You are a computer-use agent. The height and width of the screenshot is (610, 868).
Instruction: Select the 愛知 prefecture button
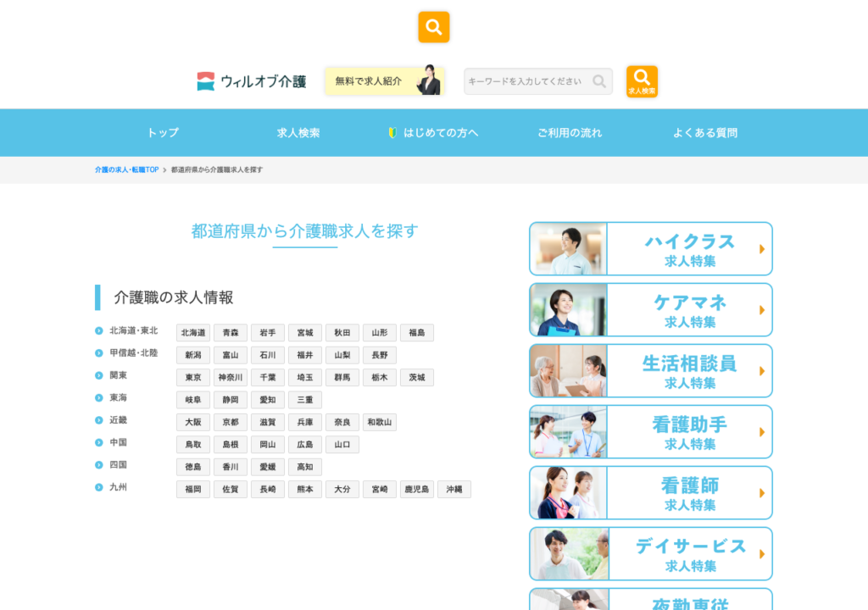coord(268,400)
